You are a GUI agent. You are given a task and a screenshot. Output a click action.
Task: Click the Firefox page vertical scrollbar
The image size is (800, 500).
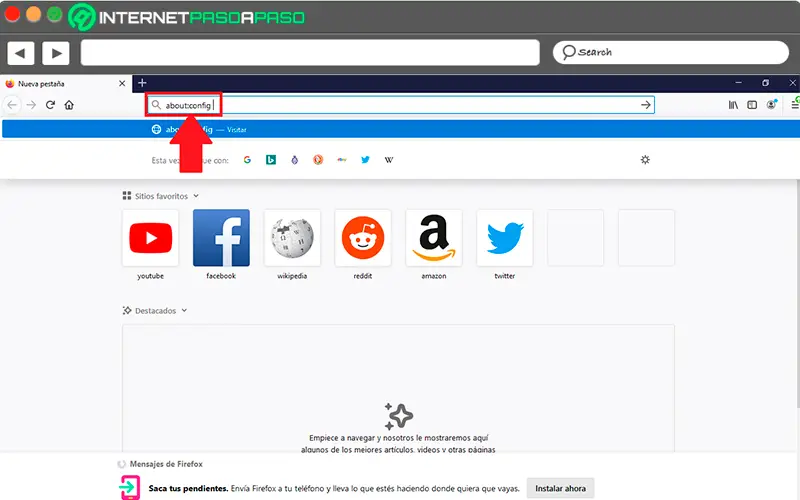pyautogui.click(x=798, y=293)
